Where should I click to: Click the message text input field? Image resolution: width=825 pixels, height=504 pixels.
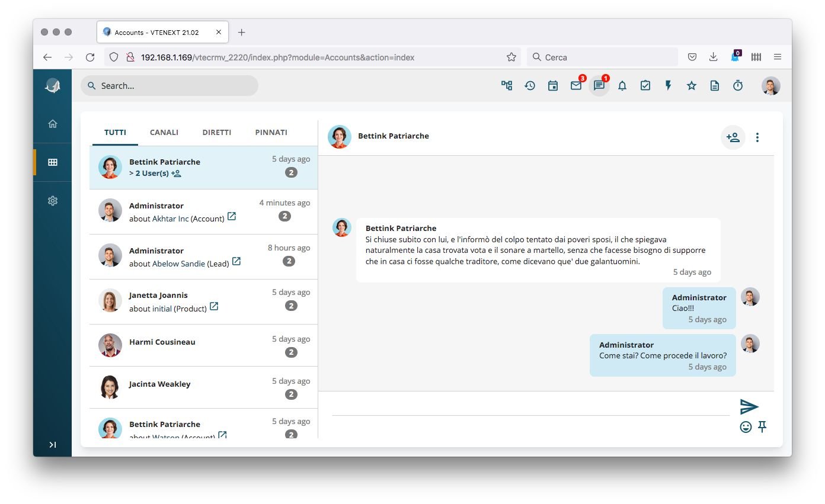pos(530,407)
